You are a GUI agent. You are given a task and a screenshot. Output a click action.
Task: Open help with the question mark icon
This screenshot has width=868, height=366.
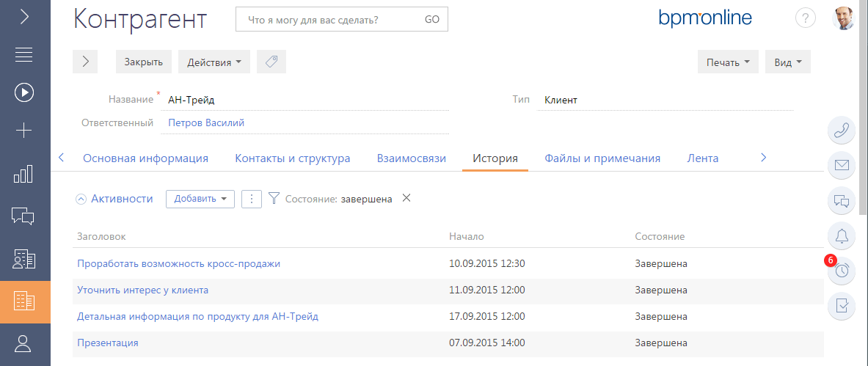coord(806,18)
